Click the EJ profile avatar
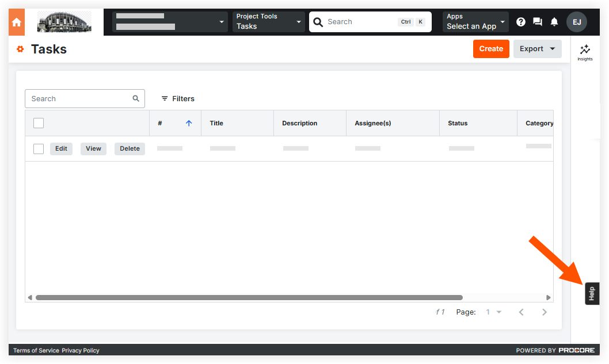The height and width of the screenshot is (364, 609). pos(577,21)
